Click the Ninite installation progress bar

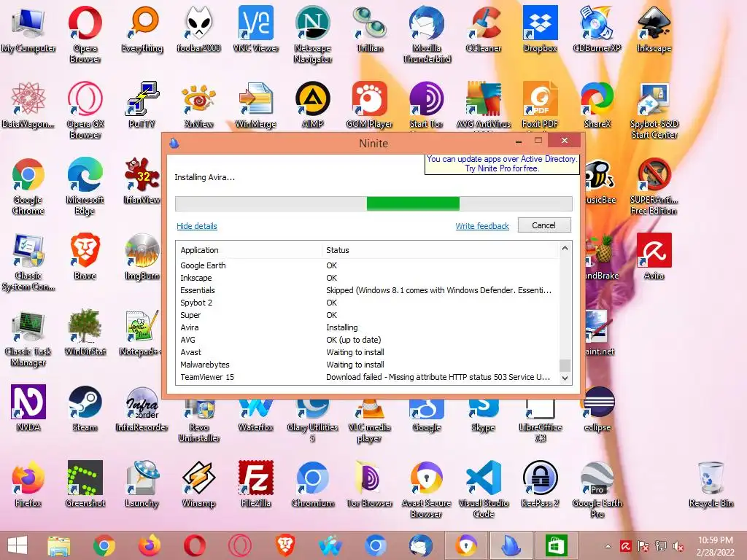tap(373, 203)
